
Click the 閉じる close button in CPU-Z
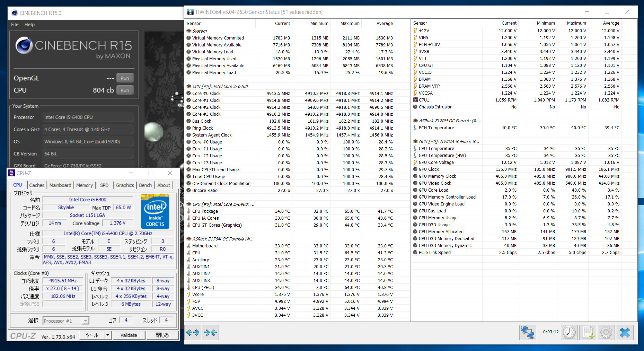click(162, 335)
